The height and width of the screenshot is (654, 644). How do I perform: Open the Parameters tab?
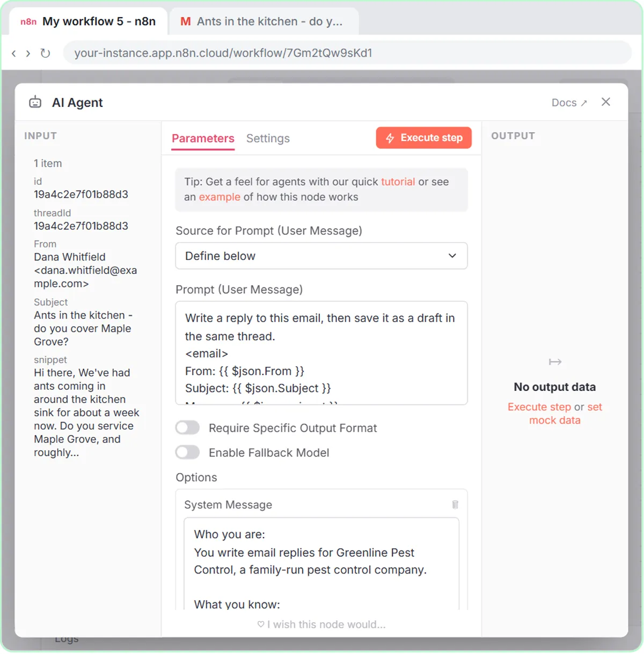click(x=203, y=139)
